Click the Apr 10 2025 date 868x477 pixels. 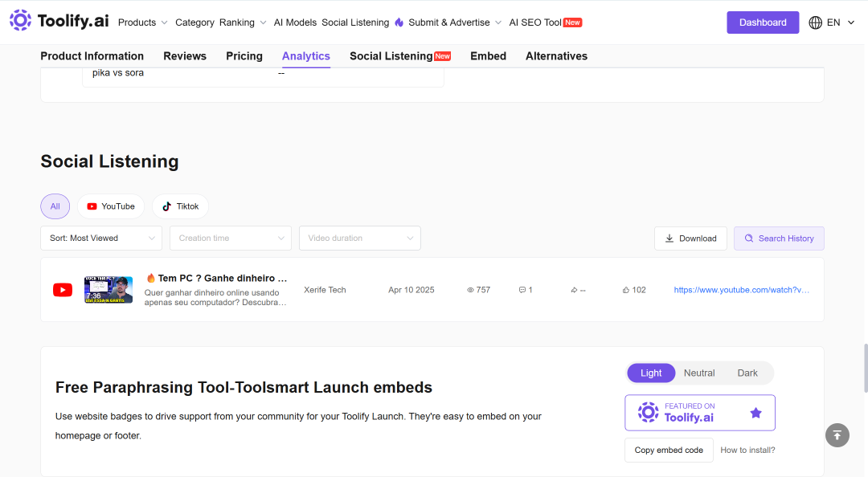(411, 290)
